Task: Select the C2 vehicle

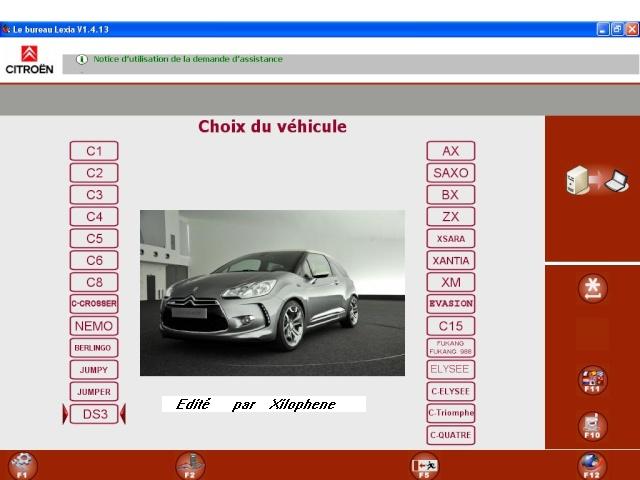Action: (x=94, y=173)
